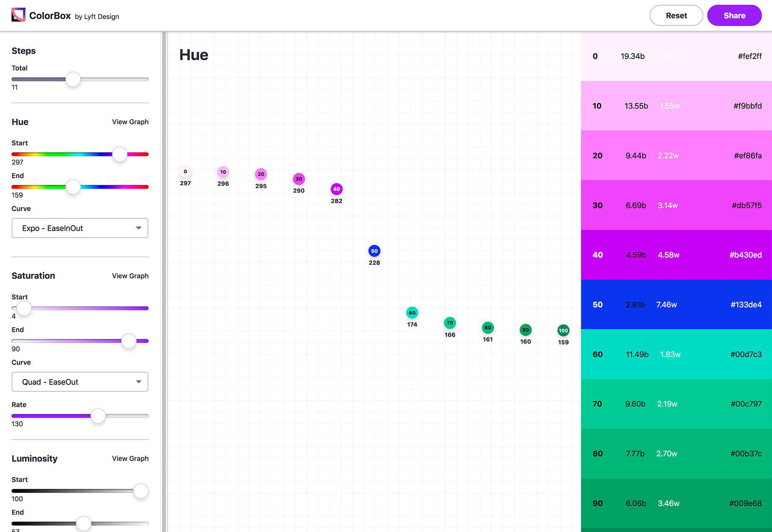772x532 pixels.
Task: Click color swatch #ef86fa step 20
Action: coord(676,155)
